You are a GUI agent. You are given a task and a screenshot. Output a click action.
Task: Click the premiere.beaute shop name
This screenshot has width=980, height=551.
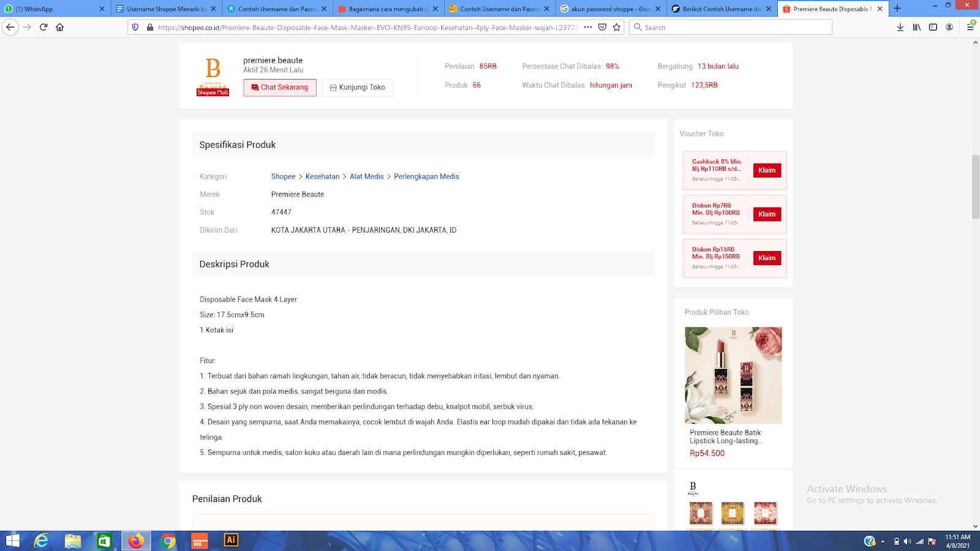pos(273,60)
